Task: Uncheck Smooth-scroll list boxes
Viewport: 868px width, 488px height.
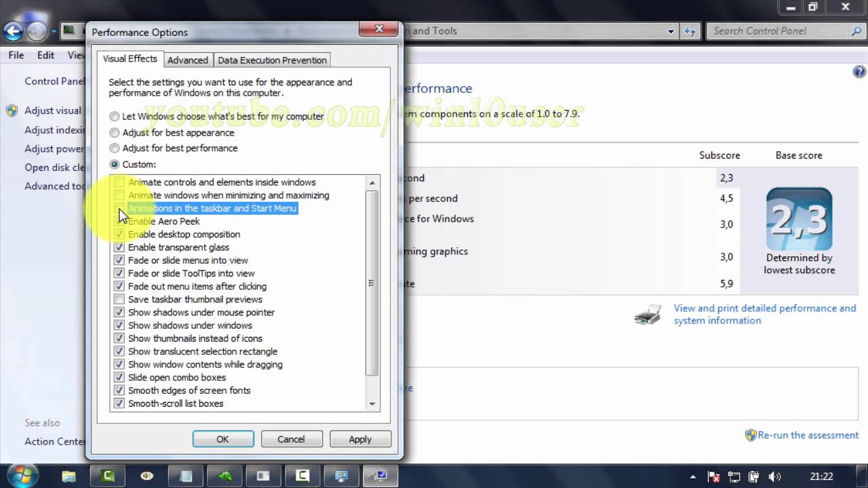Action: click(119, 403)
